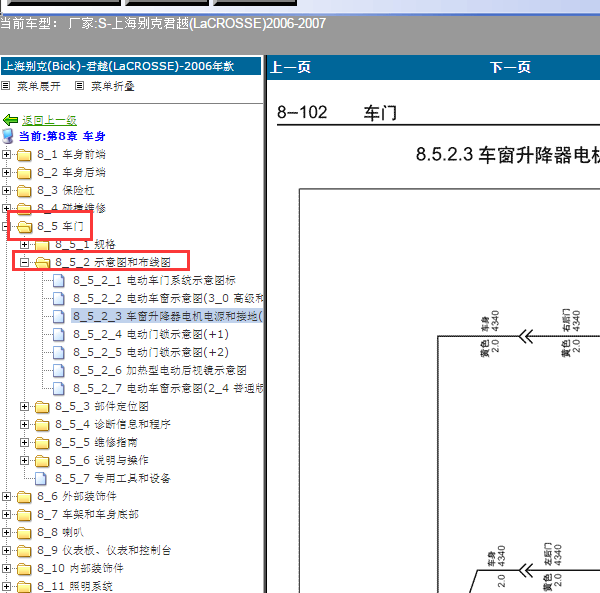This screenshot has height=593, width=600.
Task: Click the 返回上一级 link
Action: pos(49,121)
